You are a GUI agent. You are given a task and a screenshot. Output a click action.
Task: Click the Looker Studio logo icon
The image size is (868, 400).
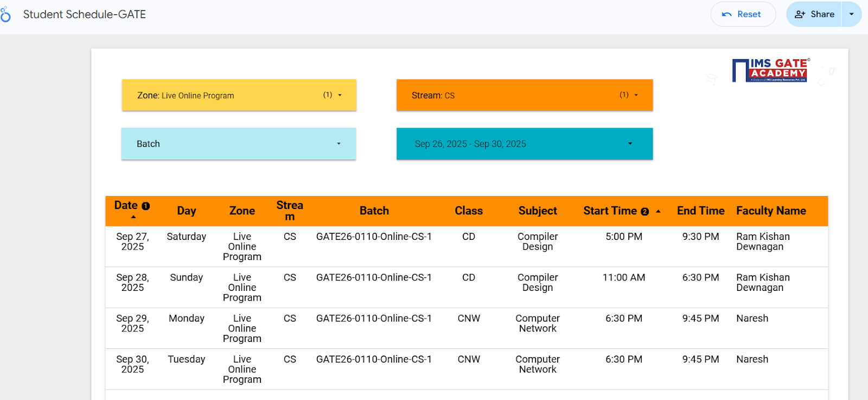[5, 15]
